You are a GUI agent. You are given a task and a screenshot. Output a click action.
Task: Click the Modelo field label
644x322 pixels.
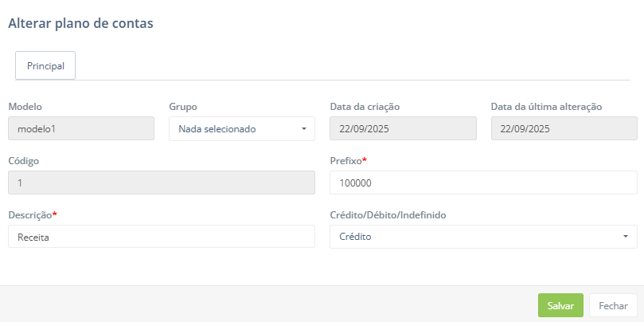[x=25, y=106]
